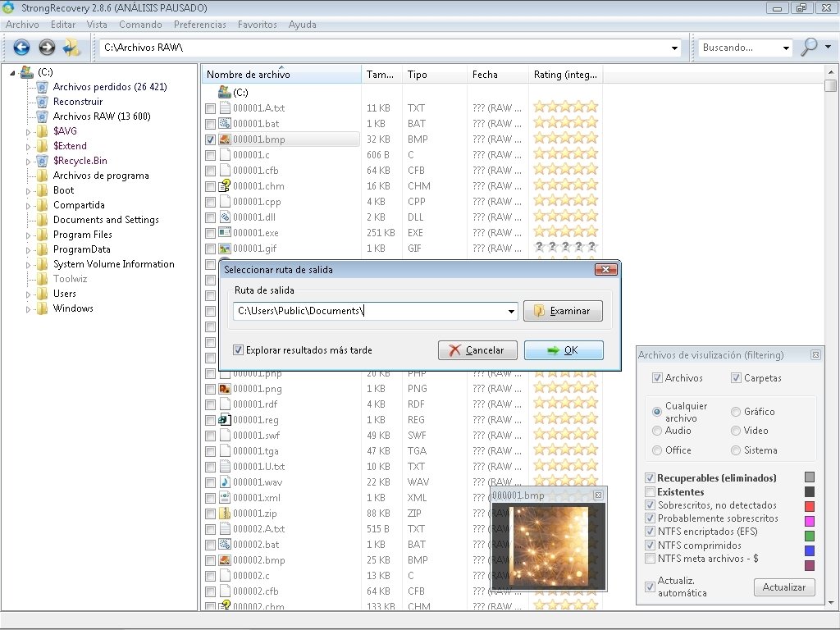
Task: Open the Editar menu
Action: [x=63, y=25]
